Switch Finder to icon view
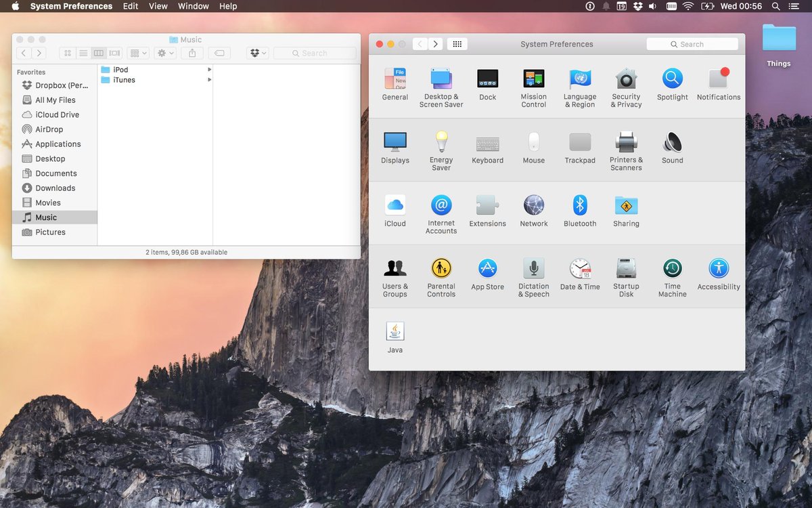 (67, 53)
